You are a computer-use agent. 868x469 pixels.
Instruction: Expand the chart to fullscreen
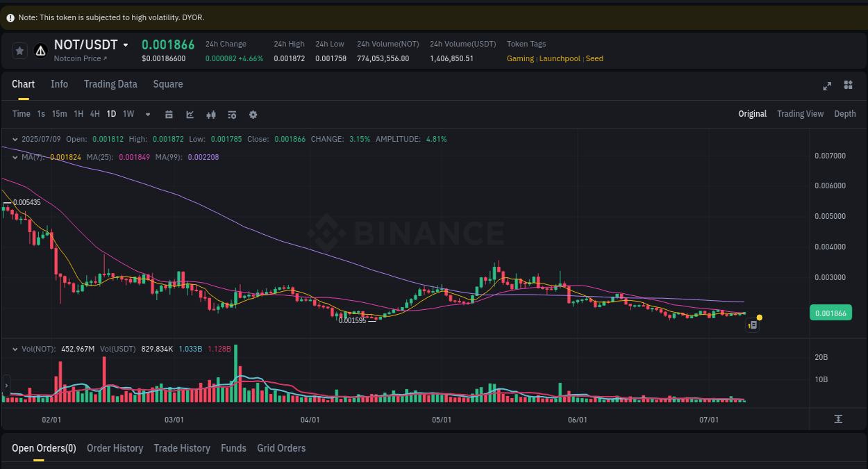pos(827,85)
